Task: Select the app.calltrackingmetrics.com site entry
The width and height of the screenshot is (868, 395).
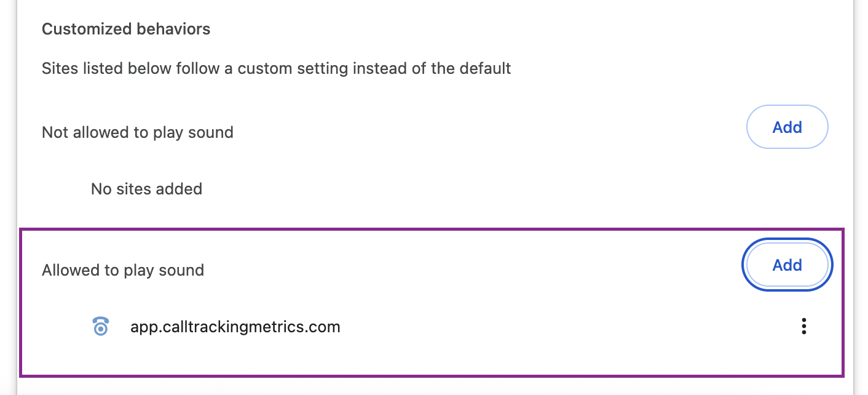Action: click(x=235, y=326)
